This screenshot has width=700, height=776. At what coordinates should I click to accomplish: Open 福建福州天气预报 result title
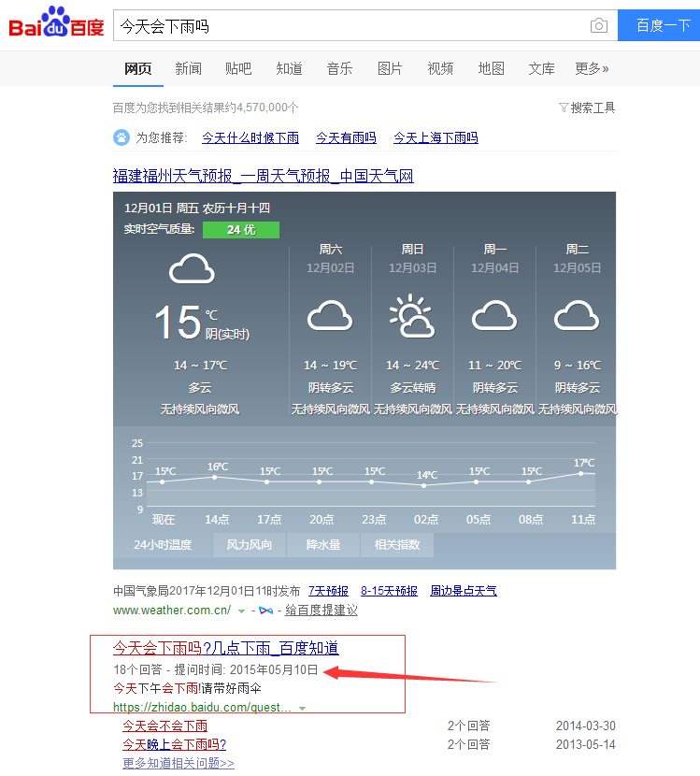pyautogui.click(x=264, y=176)
